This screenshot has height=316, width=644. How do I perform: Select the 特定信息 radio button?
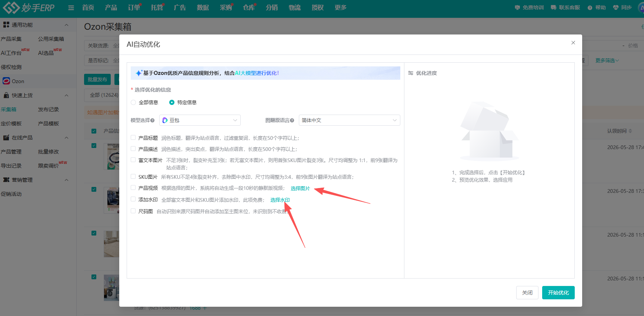click(172, 102)
